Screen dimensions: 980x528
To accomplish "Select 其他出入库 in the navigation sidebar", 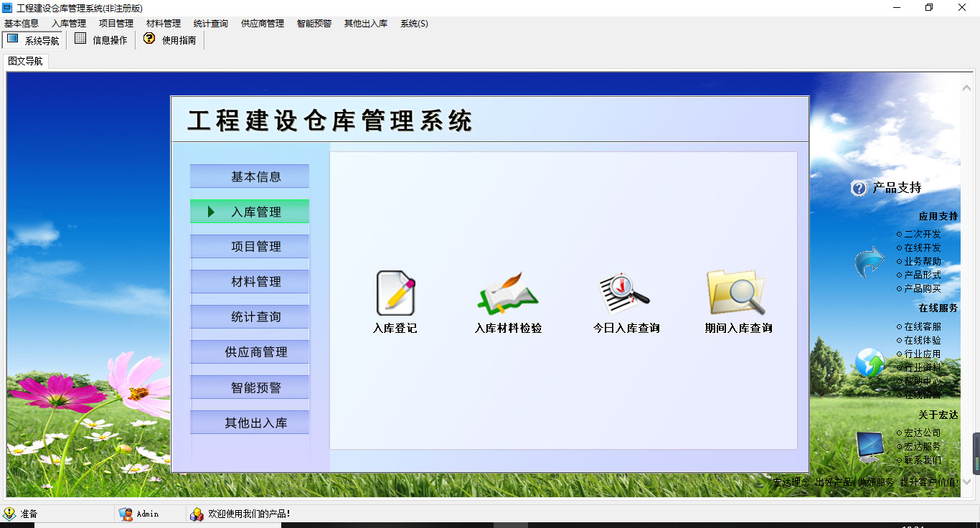I will coord(250,423).
